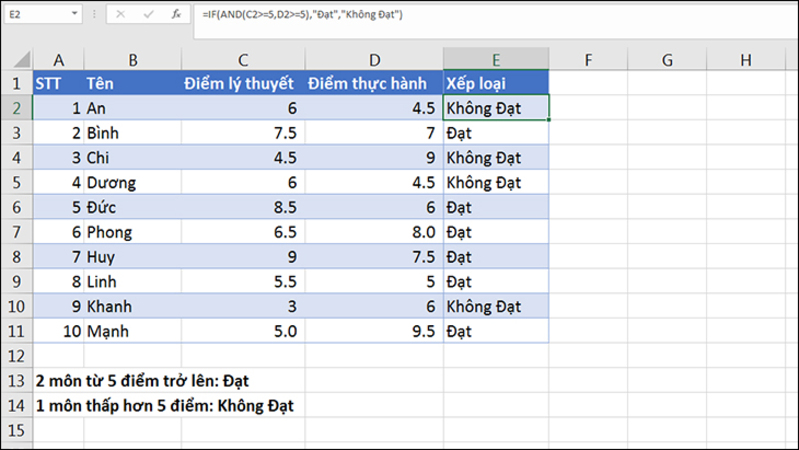Click the fill handle of cell E2
Screen dimensions: 799x450
point(549,120)
